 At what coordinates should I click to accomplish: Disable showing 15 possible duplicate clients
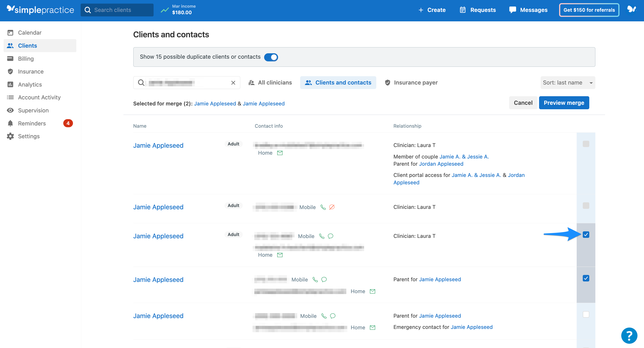point(271,57)
